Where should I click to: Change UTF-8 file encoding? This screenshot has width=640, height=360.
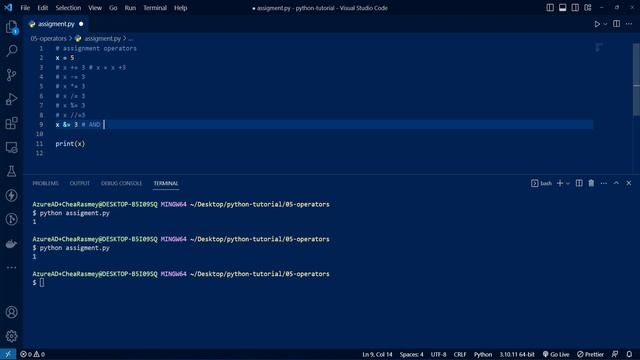438,354
